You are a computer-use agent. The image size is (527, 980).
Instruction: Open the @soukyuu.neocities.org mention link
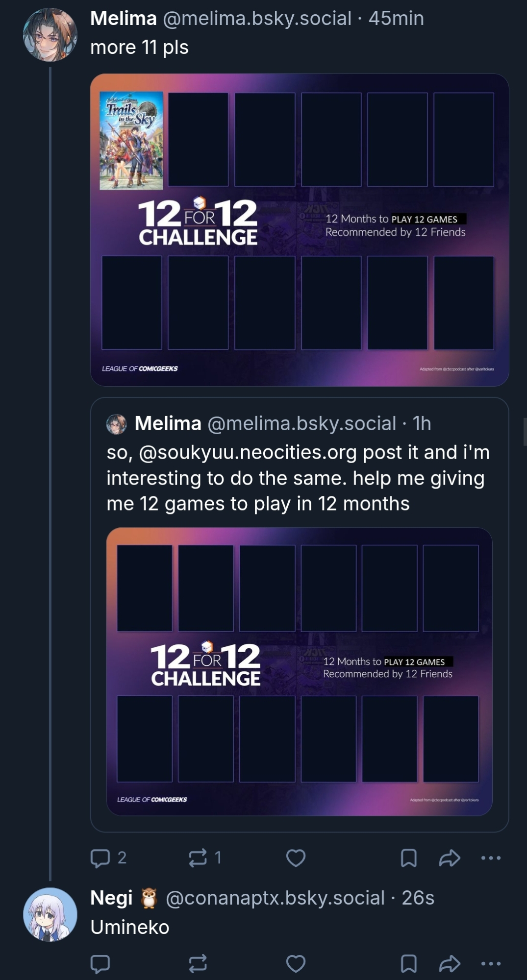pos(248,453)
